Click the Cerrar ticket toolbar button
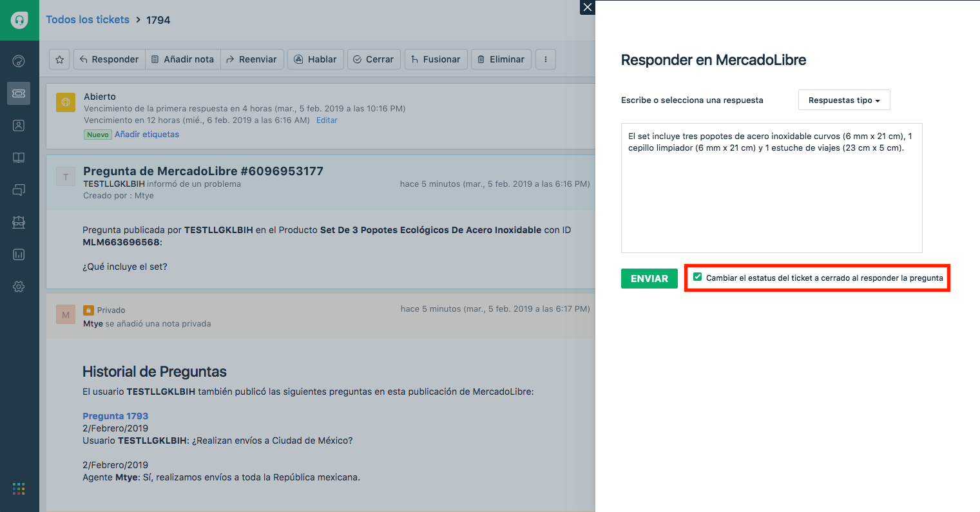Screen dimensions: 980x512 (x=374, y=59)
